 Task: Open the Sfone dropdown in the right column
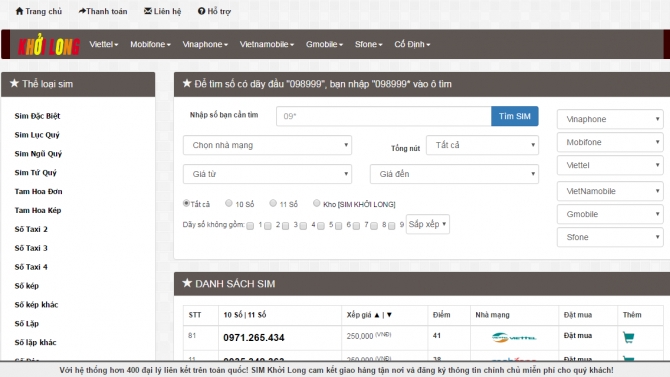(x=610, y=237)
